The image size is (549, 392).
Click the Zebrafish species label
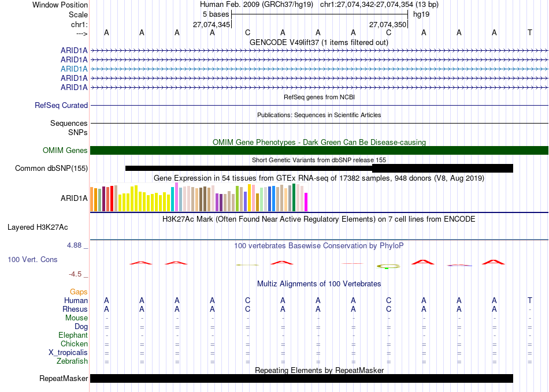[x=72, y=361]
